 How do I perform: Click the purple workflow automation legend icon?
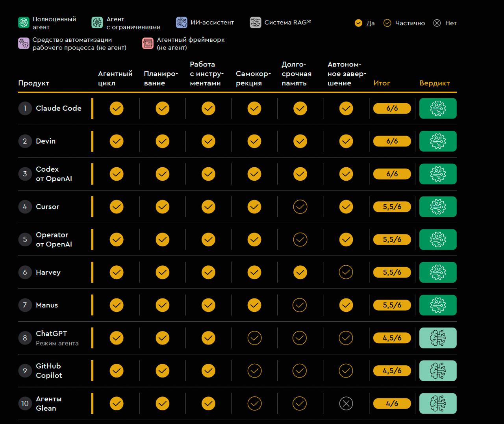pyautogui.click(x=24, y=43)
